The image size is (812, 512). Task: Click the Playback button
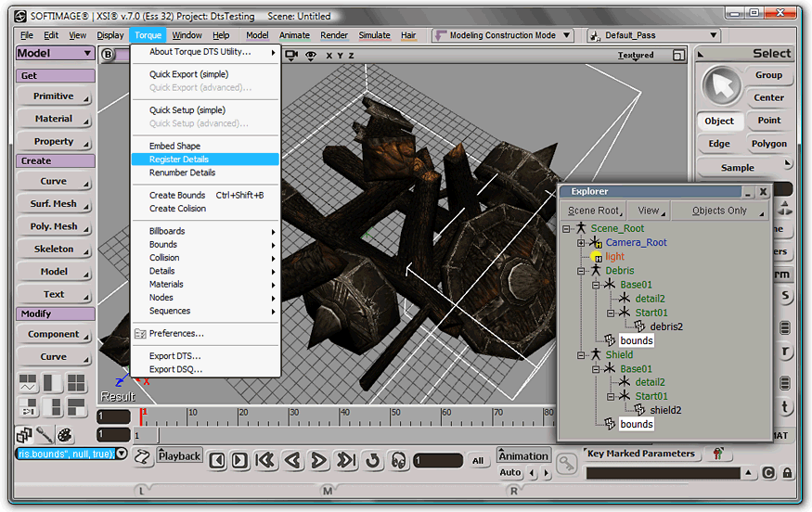179,456
